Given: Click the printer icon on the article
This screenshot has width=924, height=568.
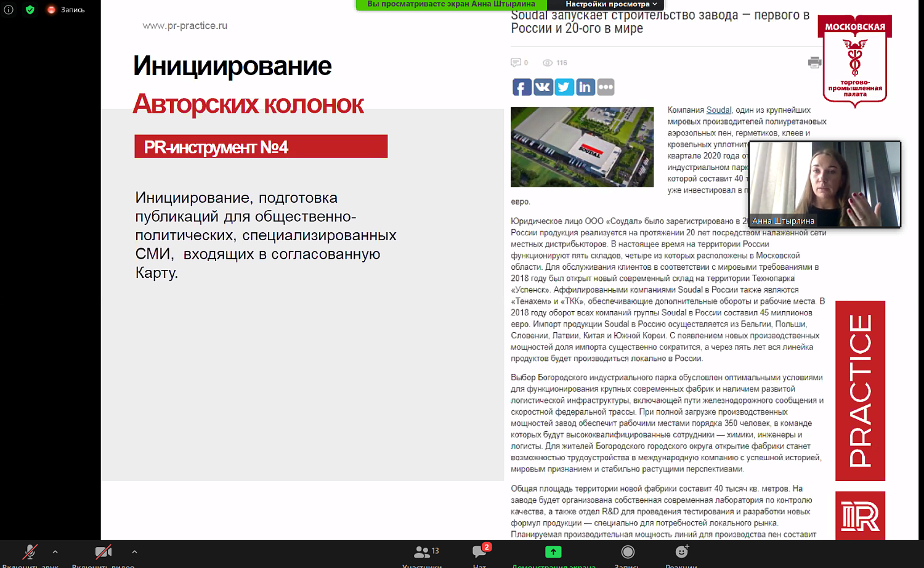Looking at the screenshot, I should pos(814,62).
